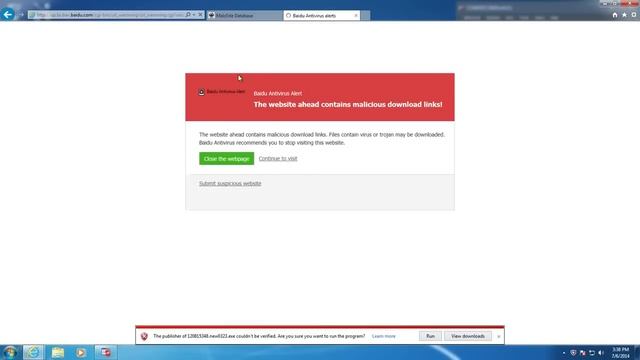This screenshot has width=640, height=360.
Task: Open the Submit suspicious website link
Action: [230, 184]
